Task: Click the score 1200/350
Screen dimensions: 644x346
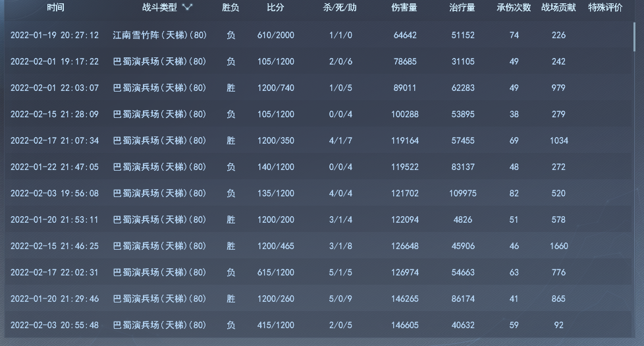Action: click(x=276, y=140)
